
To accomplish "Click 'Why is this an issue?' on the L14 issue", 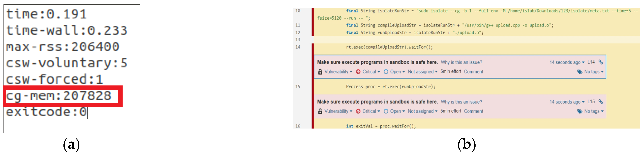I will click(461, 62).
